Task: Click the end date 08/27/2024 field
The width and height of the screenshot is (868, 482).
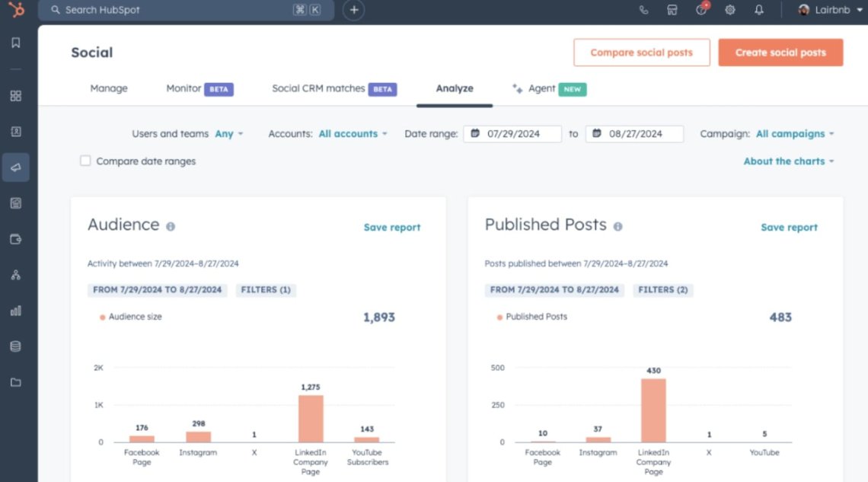Action: click(x=634, y=133)
